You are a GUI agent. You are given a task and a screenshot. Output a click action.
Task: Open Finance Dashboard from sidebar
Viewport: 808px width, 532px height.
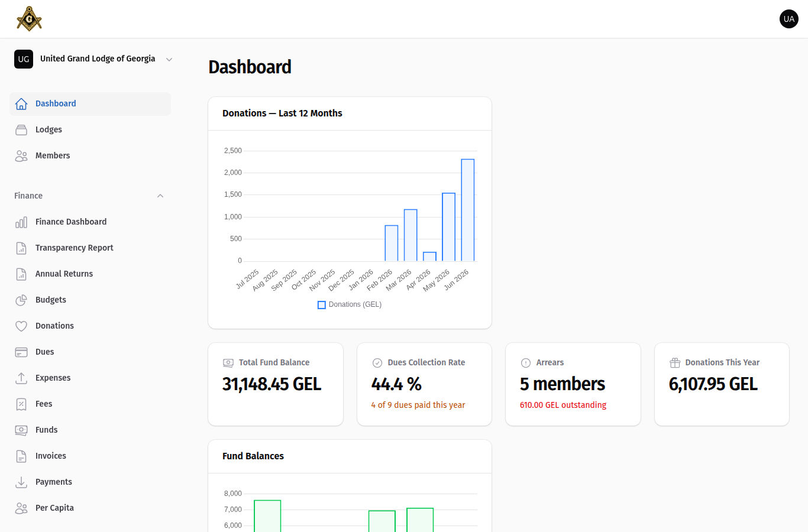(x=90, y=222)
